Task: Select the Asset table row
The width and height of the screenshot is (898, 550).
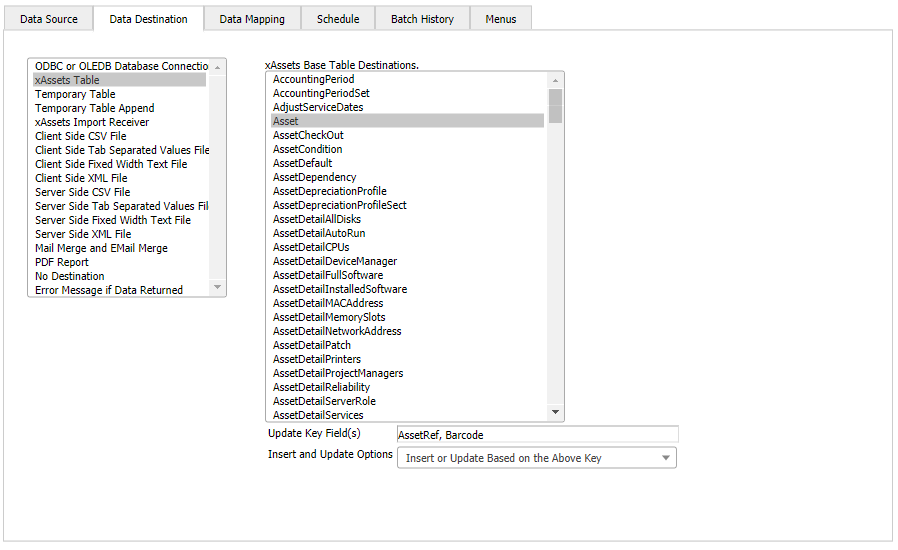Action: pos(407,121)
